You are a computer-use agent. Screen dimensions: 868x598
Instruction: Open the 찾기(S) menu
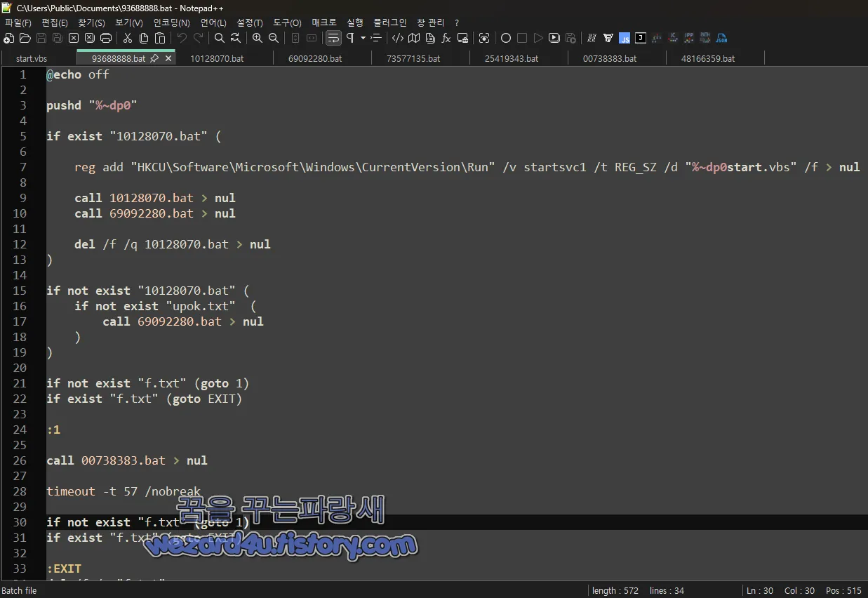pyautogui.click(x=91, y=22)
